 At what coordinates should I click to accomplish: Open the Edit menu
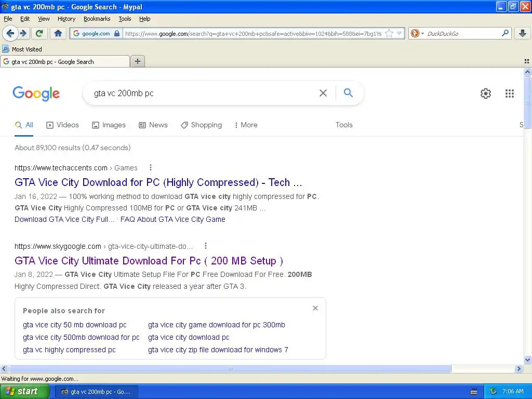coord(25,19)
